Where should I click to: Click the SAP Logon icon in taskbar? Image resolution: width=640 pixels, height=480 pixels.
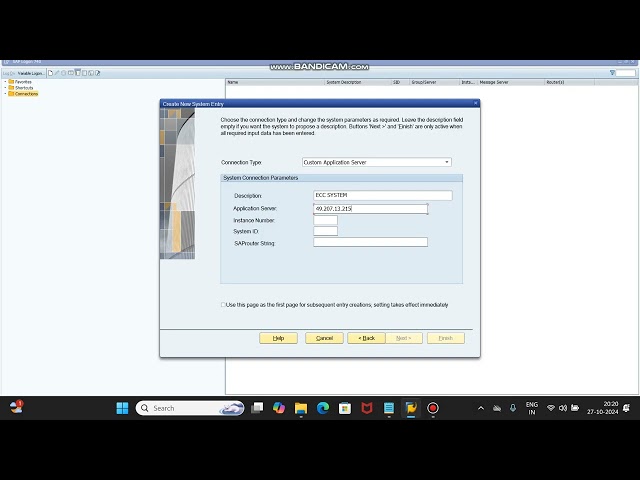(411, 408)
